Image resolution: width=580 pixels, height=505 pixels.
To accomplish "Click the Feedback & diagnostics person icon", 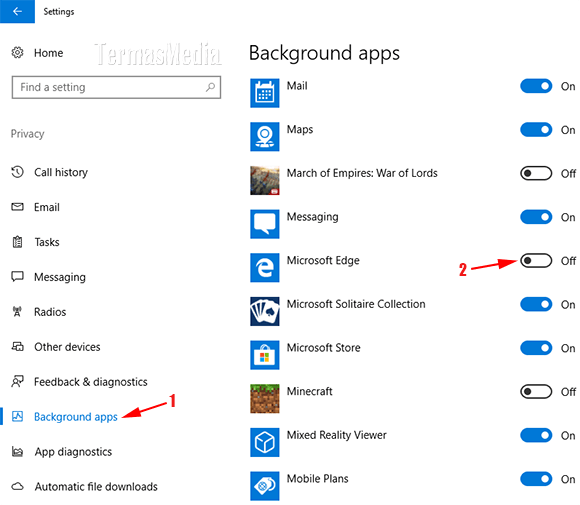I will [17, 381].
